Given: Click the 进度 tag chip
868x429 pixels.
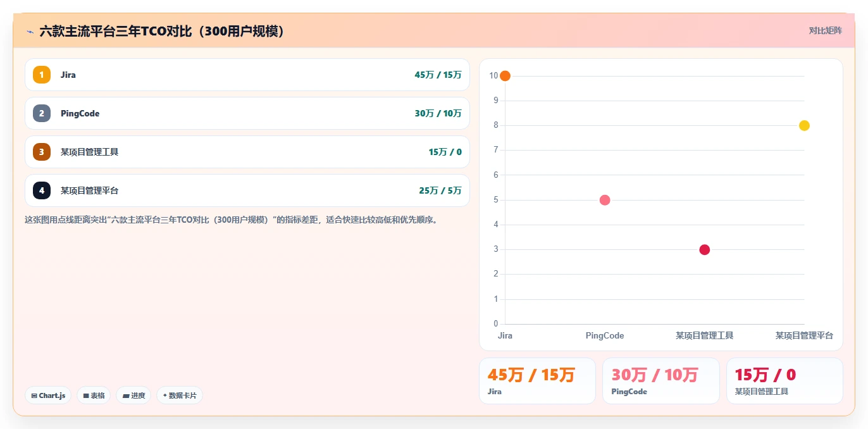Looking at the screenshot, I should point(133,395).
